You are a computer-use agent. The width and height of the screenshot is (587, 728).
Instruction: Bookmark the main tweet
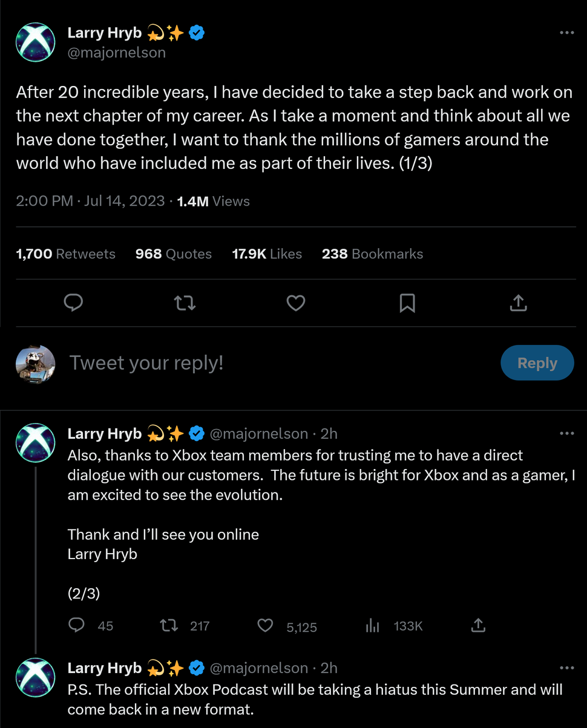click(407, 303)
